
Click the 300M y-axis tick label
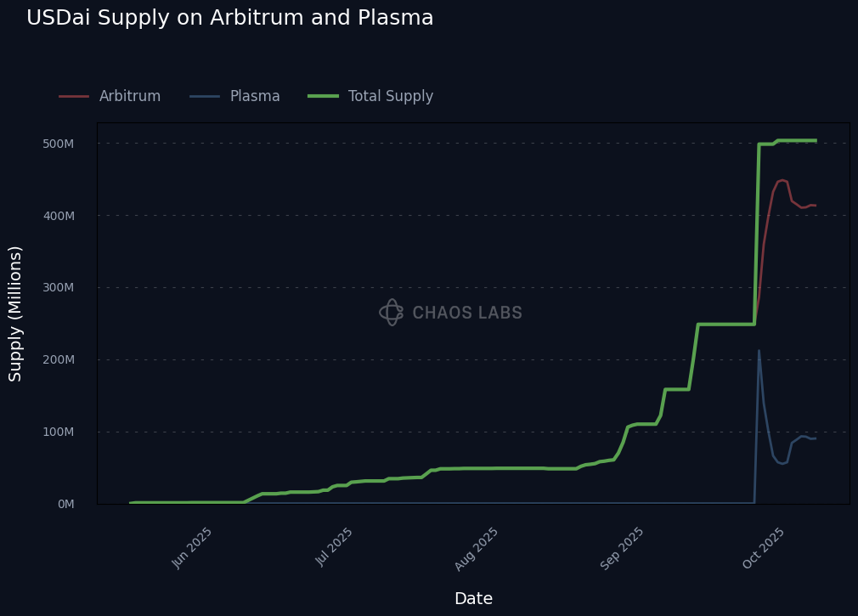pos(59,288)
